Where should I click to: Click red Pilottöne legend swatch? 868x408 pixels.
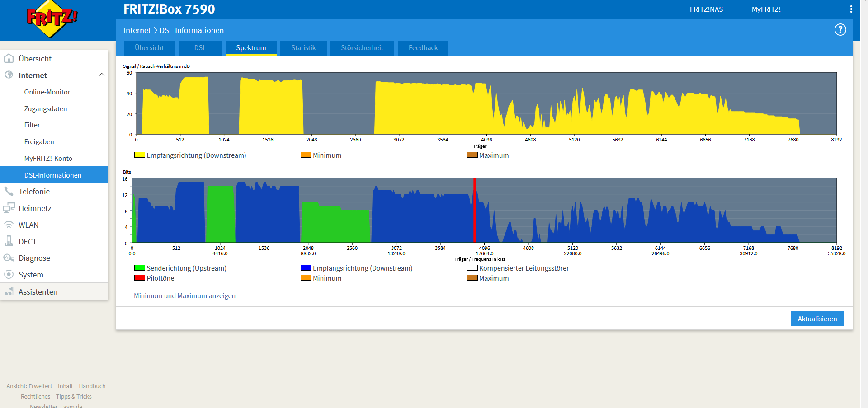click(139, 278)
